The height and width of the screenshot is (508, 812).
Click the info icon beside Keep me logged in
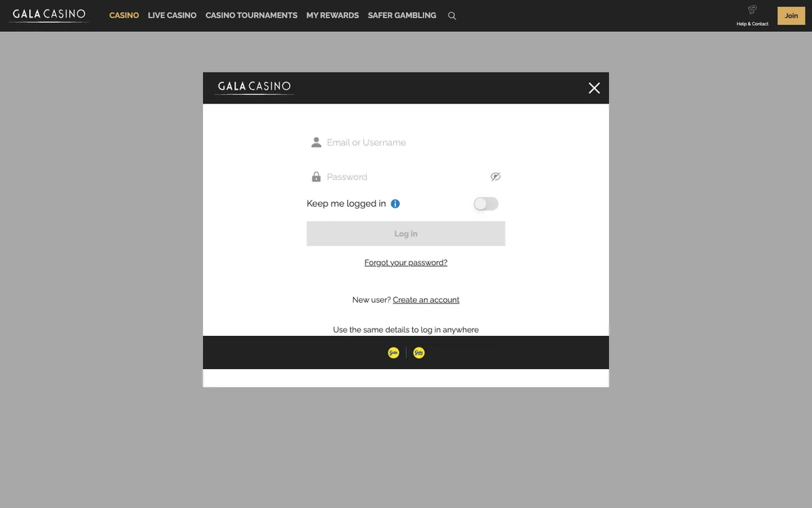click(x=395, y=204)
